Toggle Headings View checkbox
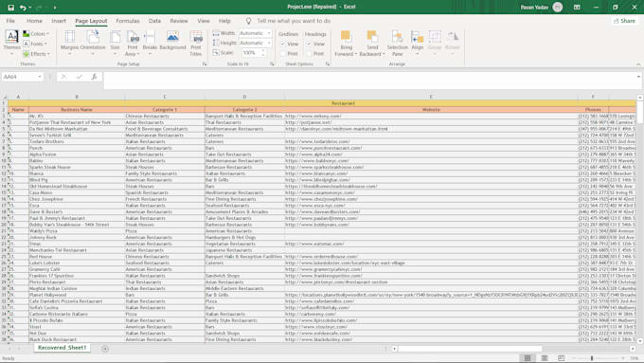The width and height of the screenshot is (644, 363). click(x=309, y=44)
